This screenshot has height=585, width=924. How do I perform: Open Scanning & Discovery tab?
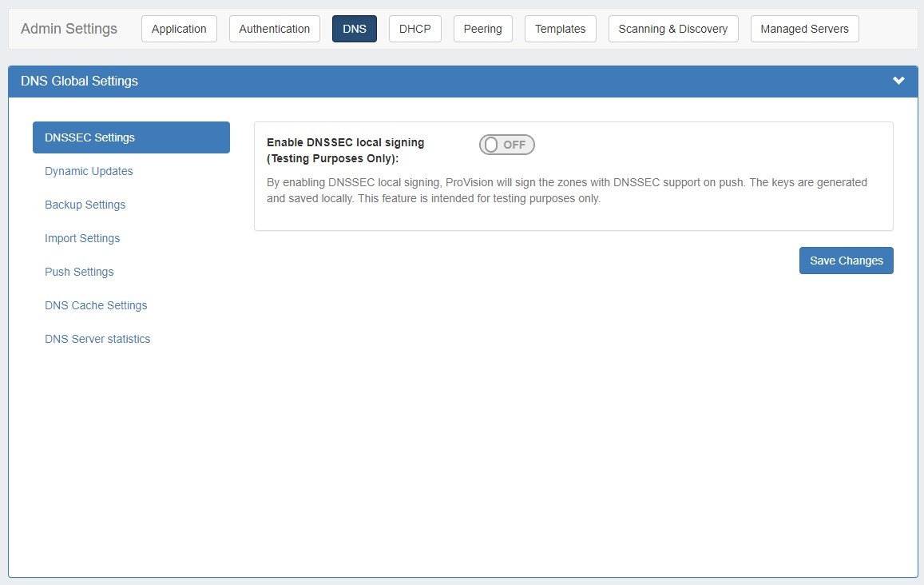click(x=672, y=29)
